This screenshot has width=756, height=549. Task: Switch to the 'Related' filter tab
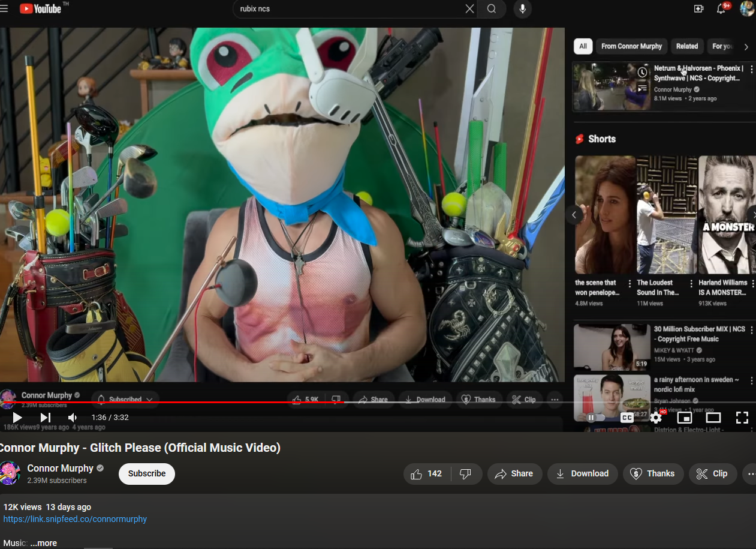(x=687, y=46)
